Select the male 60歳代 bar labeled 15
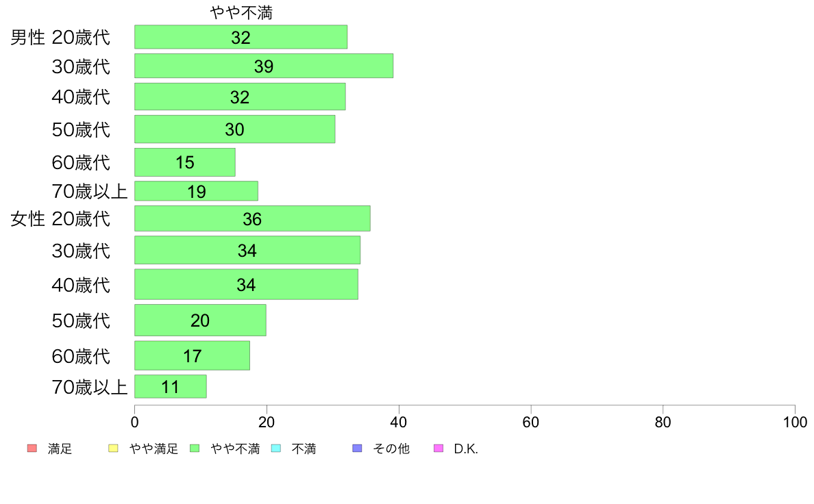 [185, 162]
